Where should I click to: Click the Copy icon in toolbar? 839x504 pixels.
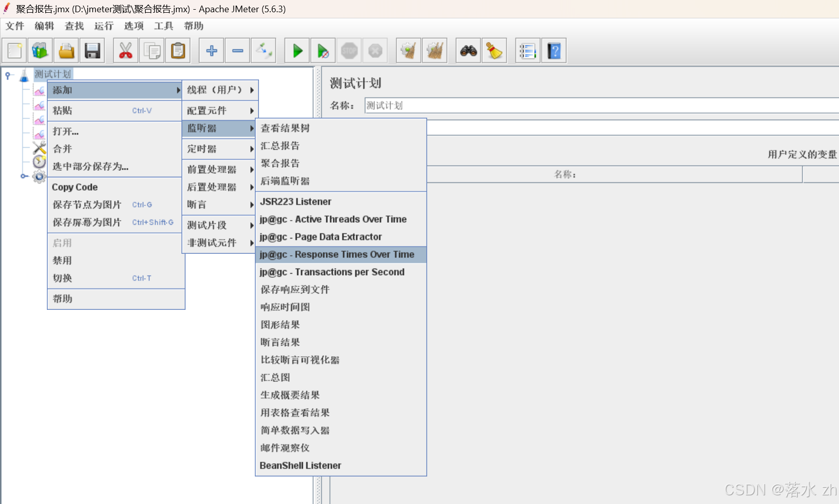pyautogui.click(x=152, y=50)
